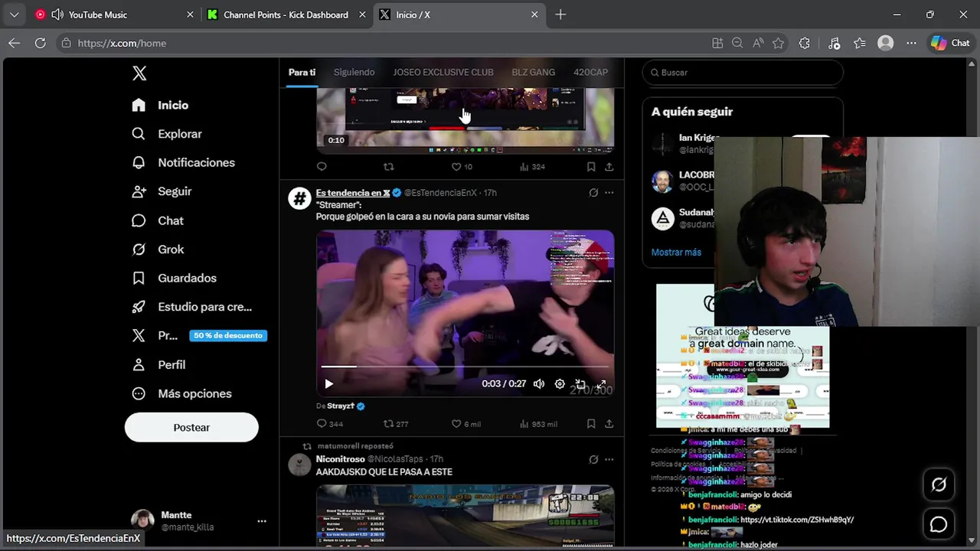Screen dimensions: 980x551
Task: Open a new browser tab
Action: (x=560, y=15)
